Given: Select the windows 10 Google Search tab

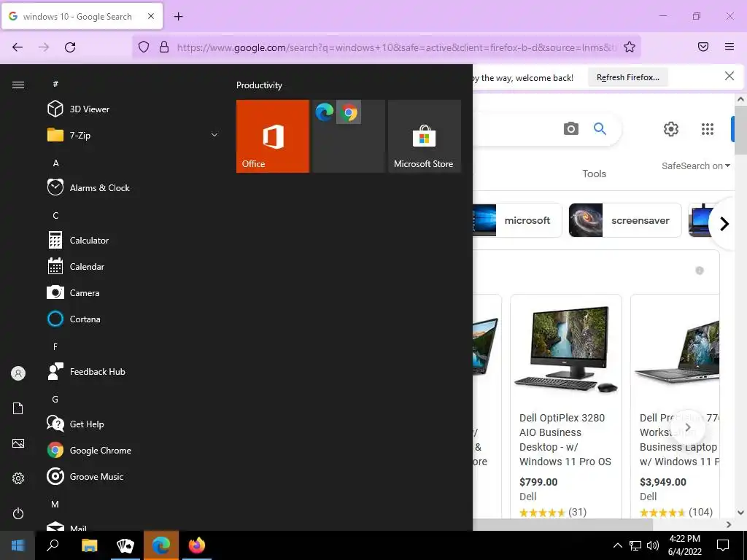Looking at the screenshot, I should pos(82,16).
